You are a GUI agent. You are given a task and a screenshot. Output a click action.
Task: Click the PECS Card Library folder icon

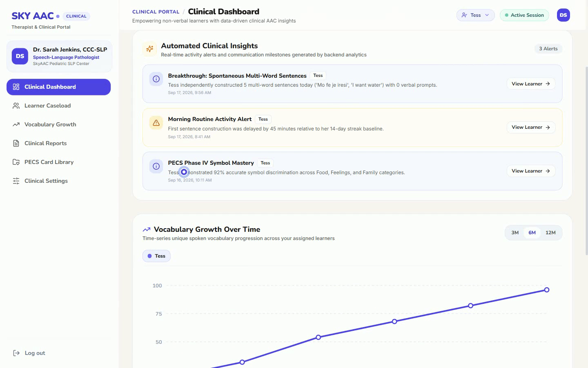pos(16,162)
